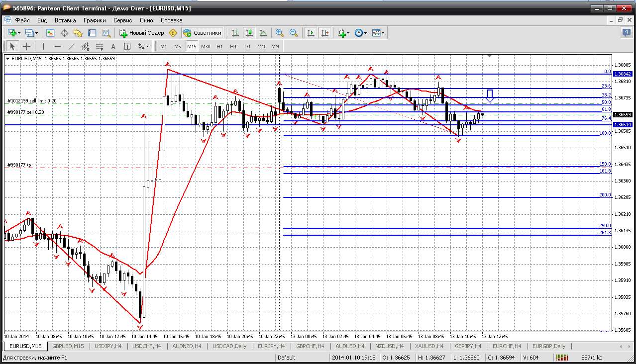The width and height of the screenshot is (636, 364).
Task: Switch chart to candlesticks icon
Action: click(x=249, y=33)
